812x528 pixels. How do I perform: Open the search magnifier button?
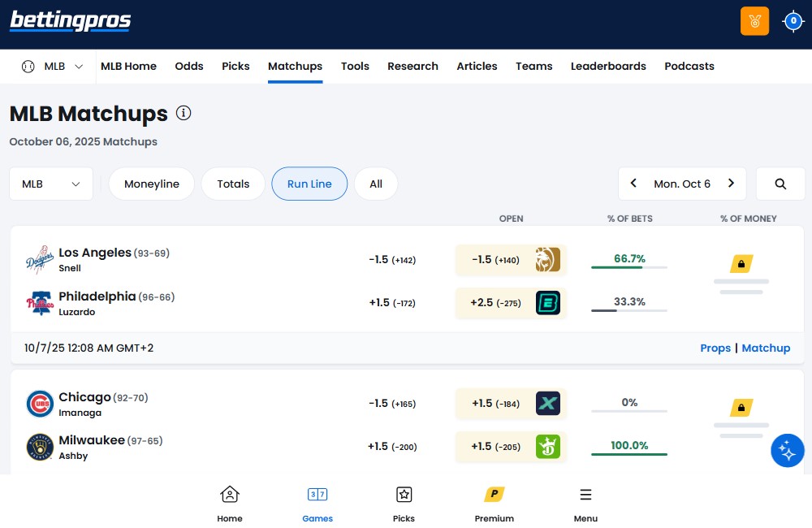tap(780, 184)
